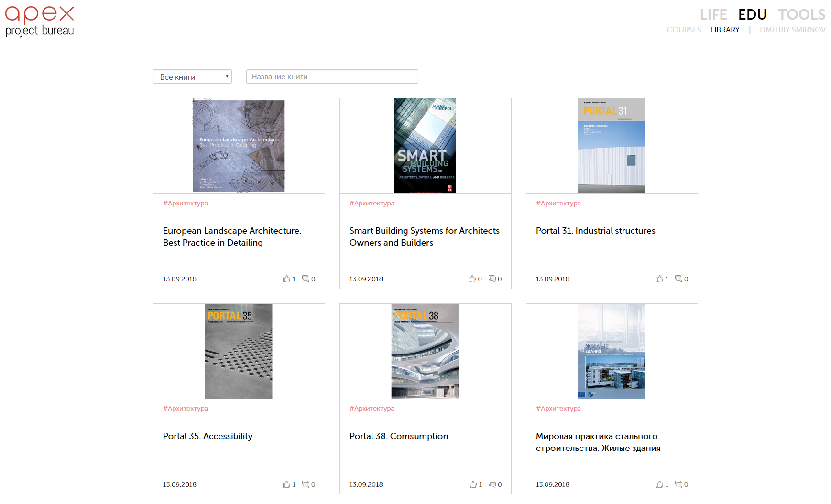Like the Portal 35 Accessibility book
The image size is (831, 504).
tap(286, 484)
